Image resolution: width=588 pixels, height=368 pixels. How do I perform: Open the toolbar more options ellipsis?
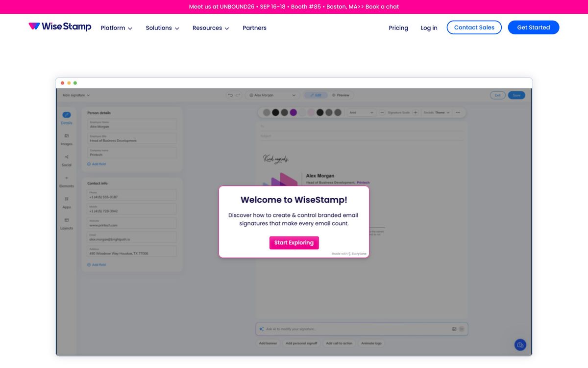[458, 112]
